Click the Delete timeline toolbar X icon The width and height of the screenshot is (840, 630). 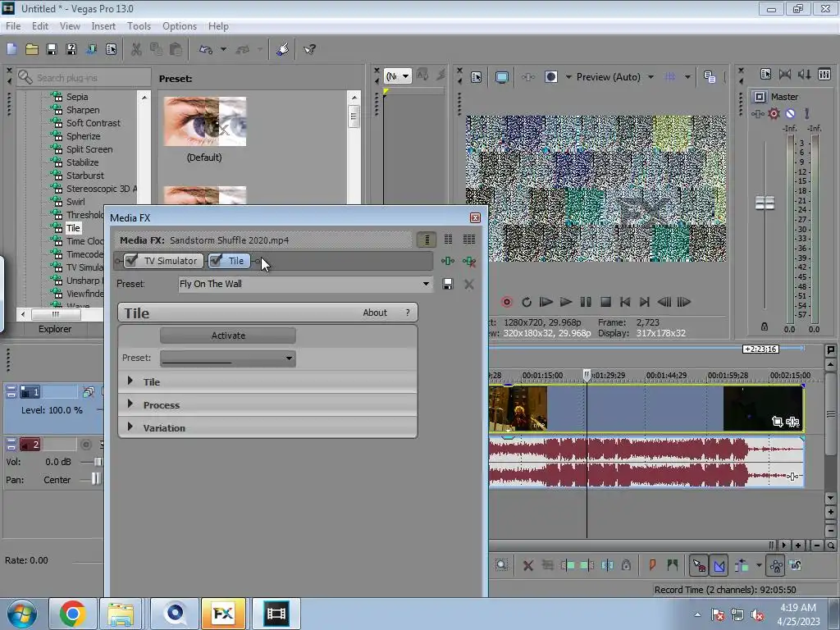click(527, 565)
